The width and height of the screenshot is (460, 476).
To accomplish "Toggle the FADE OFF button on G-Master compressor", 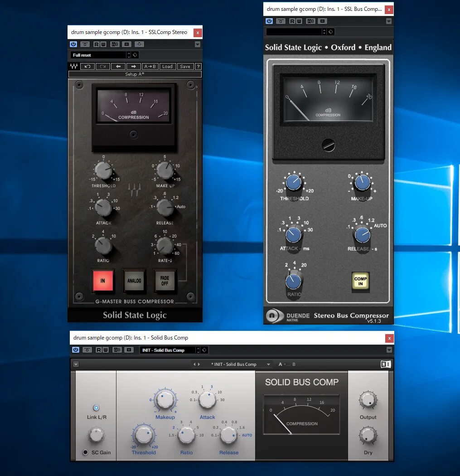I will (x=165, y=281).
